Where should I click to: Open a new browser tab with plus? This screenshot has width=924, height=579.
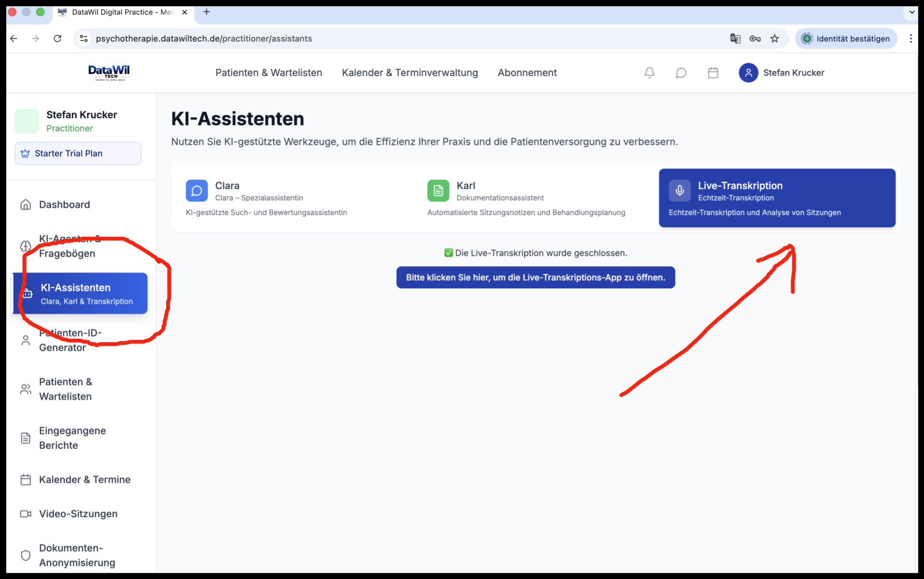pos(207,12)
